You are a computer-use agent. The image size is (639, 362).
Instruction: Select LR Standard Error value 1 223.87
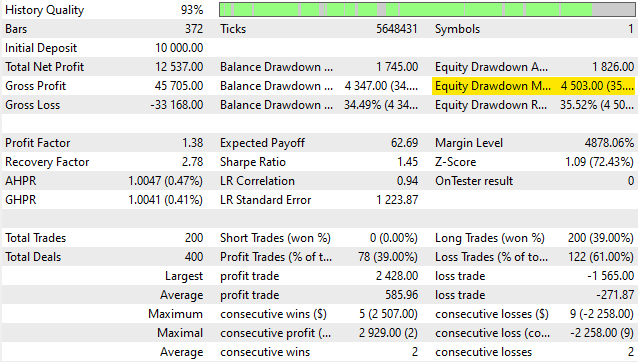pyautogui.click(x=397, y=200)
